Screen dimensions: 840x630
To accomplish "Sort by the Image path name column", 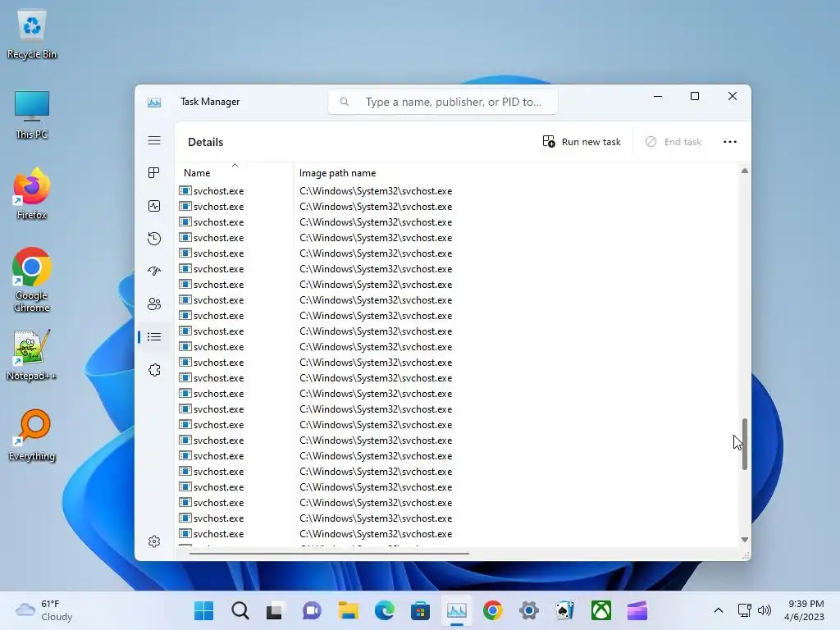I will click(337, 173).
